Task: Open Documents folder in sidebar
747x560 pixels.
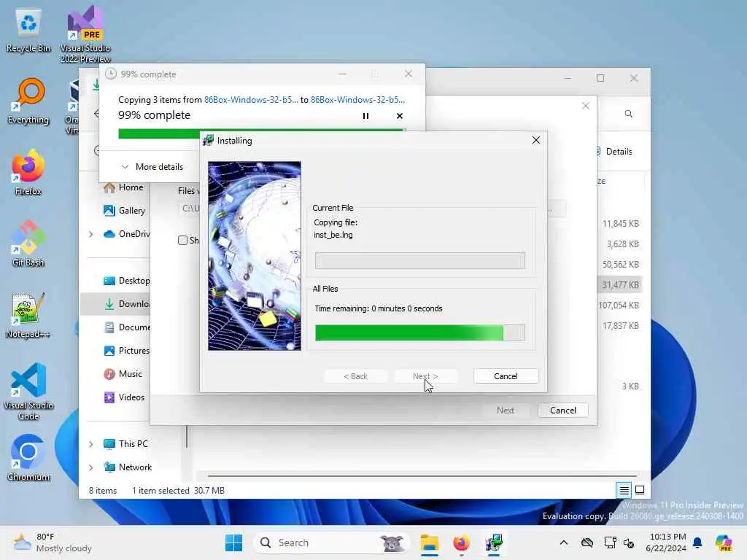Action: [127, 327]
